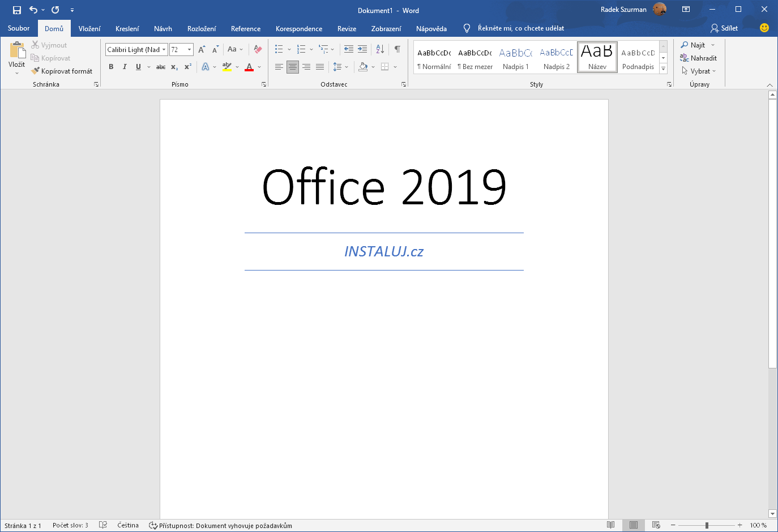Click the Sdílet share button

tap(724, 28)
